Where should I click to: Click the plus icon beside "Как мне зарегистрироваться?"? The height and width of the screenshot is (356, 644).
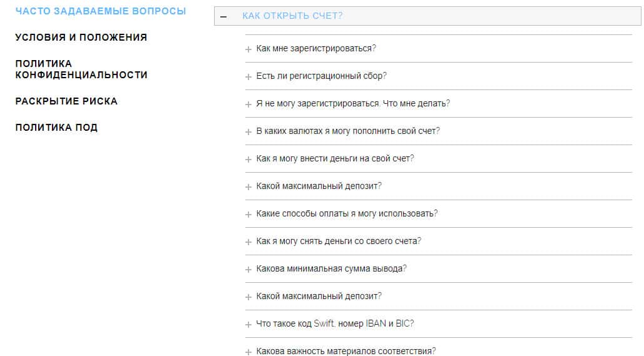pyautogui.click(x=248, y=49)
